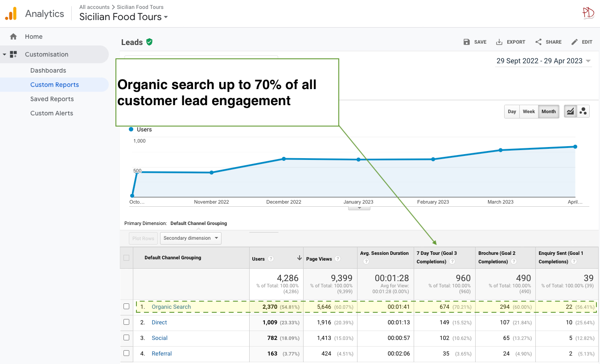This screenshot has height=364, width=600.
Task: Open the Referral channel link
Action: coord(162,353)
